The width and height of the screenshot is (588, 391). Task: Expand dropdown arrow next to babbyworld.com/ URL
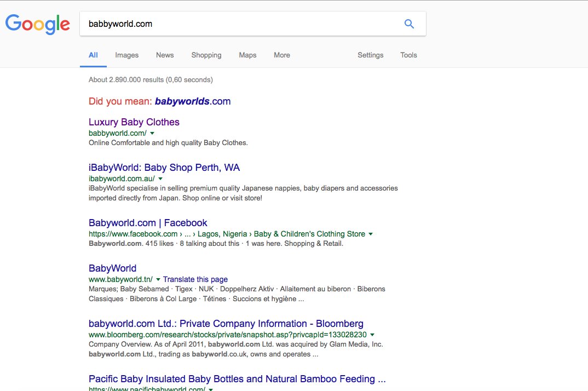[152, 133]
